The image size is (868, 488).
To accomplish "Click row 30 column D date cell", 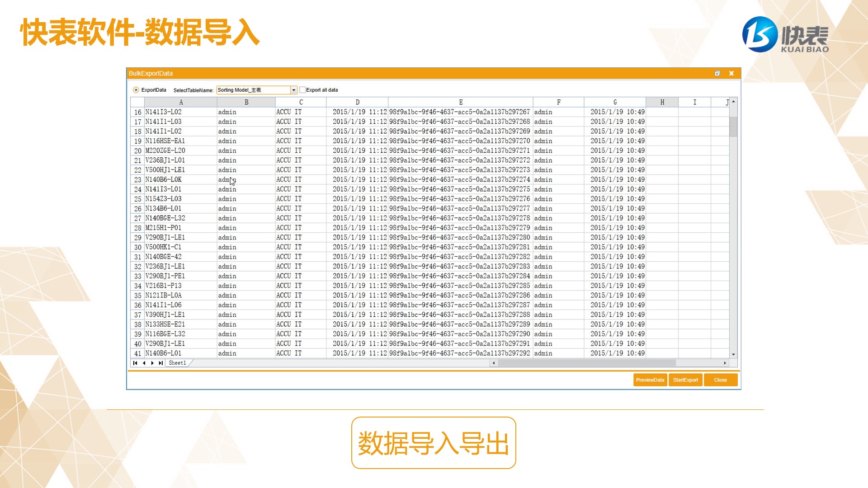I will click(x=358, y=247).
